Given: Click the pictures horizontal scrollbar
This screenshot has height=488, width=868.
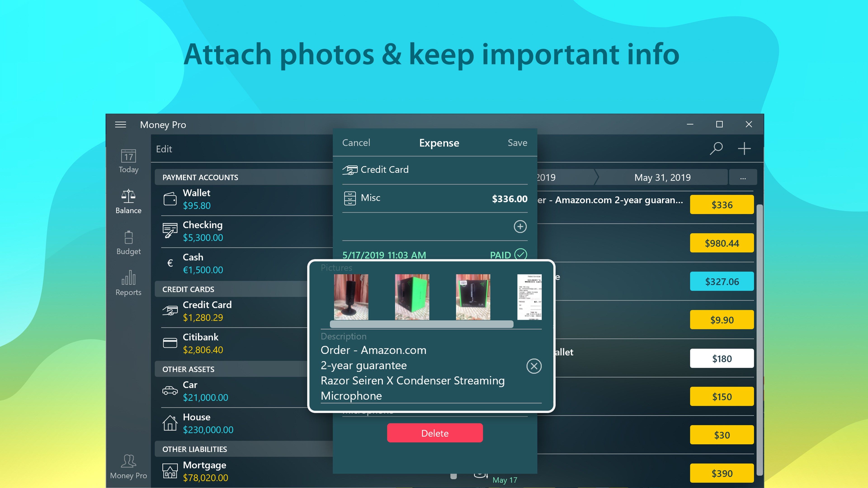Looking at the screenshot, I should 421,324.
